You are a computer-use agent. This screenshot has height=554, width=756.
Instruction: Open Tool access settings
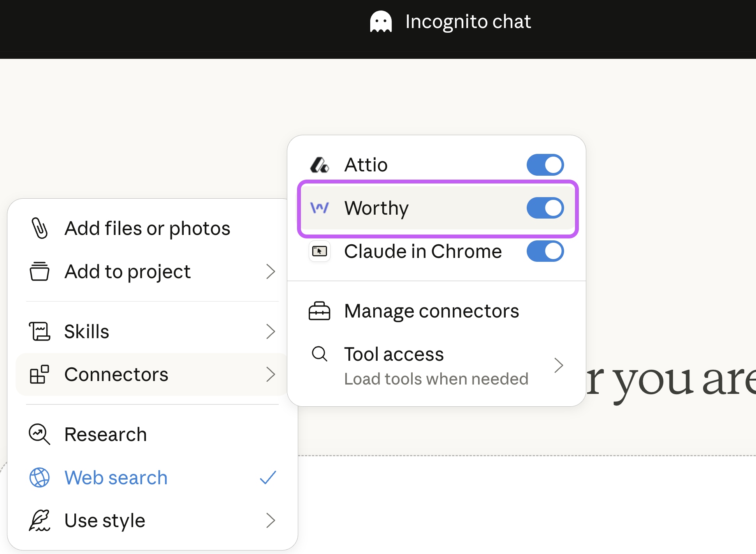[x=437, y=365]
